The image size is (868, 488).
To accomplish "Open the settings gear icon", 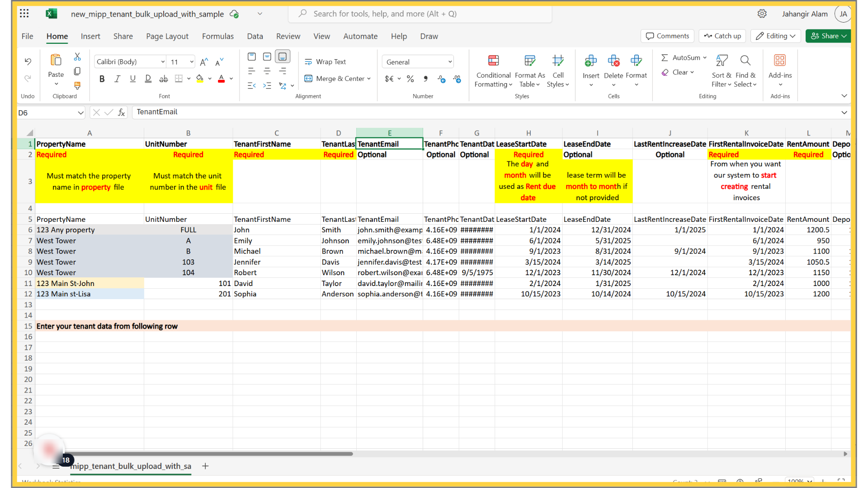I will coord(762,14).
